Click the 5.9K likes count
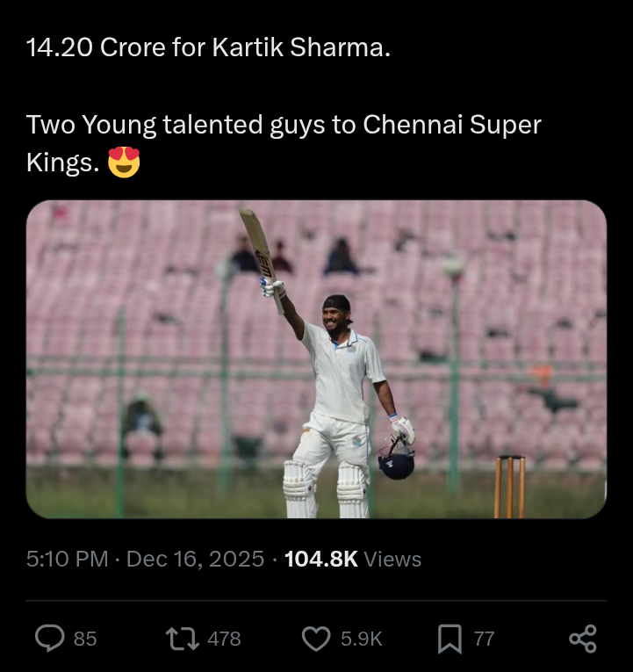 click(361, 639)
